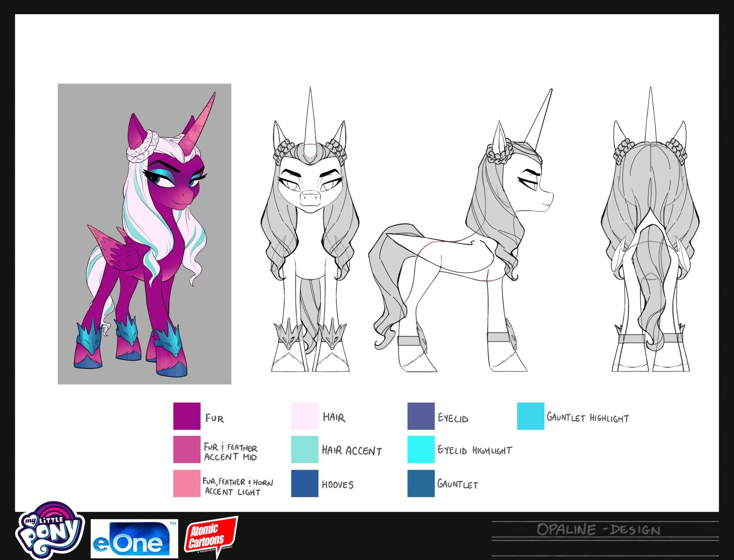The width and height of the screenshot is (734, 560).
Task: Select the Eyelid Highlight swatch
Action: click(421, 449)
